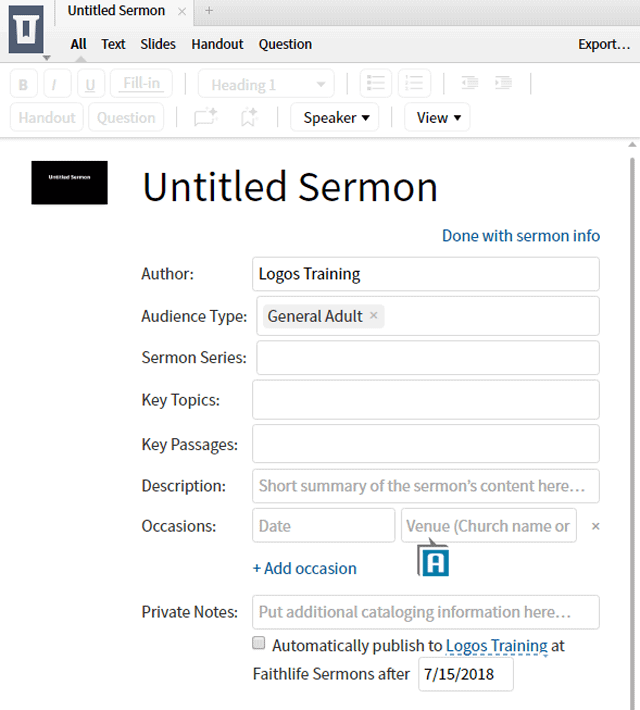The height and width of the screenshot is (710, 640).
Task: Increase indent in toolbar
Action: click(x=503, y=83)
